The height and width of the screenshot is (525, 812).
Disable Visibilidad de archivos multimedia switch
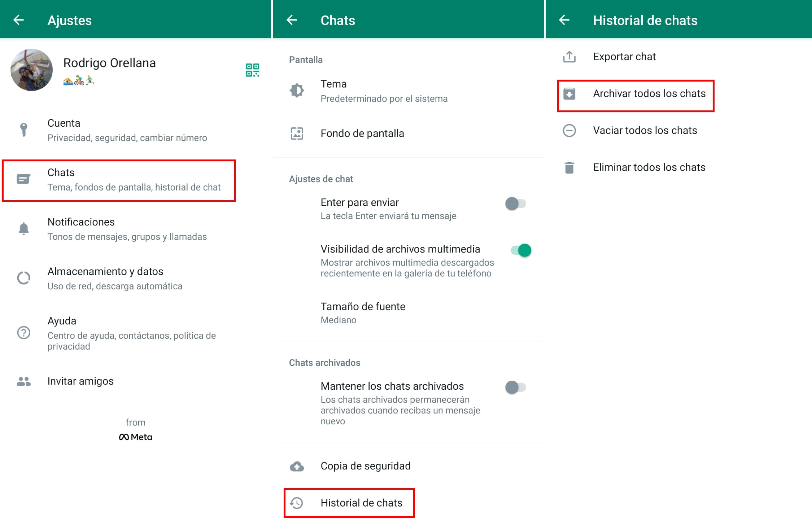[x=521, y=250]
